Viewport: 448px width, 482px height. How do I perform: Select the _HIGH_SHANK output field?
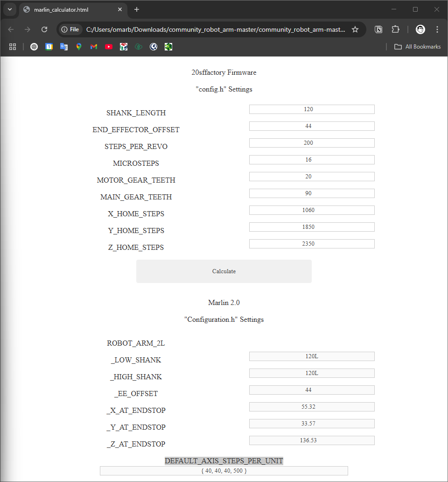tap(312, 373)
